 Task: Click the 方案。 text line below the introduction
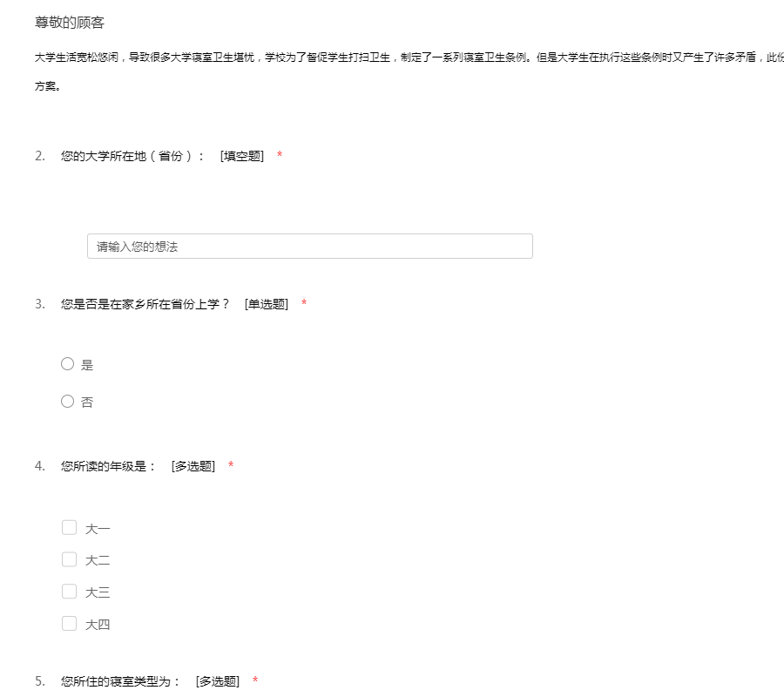pyautogui.click(x=47, y=88)
